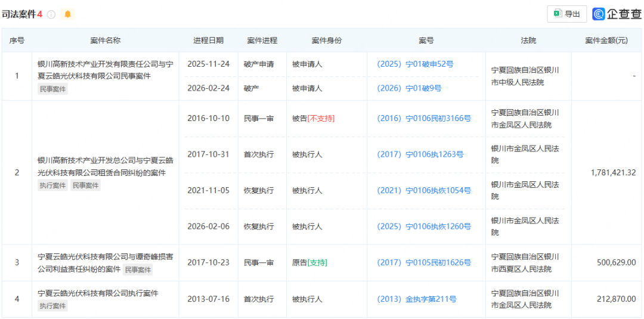
Task: Open case link (2021)宁0106执恢1054号
Action: [x=423, y=190]
